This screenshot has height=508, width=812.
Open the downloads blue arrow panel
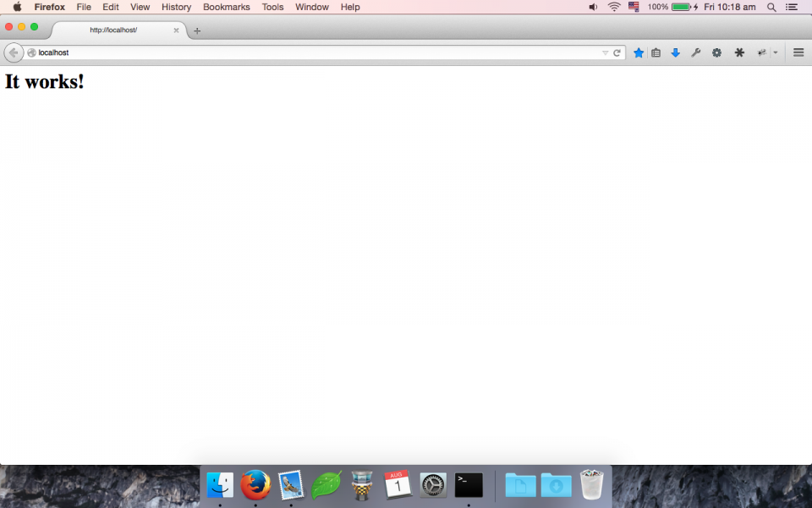tap(675, 52)
